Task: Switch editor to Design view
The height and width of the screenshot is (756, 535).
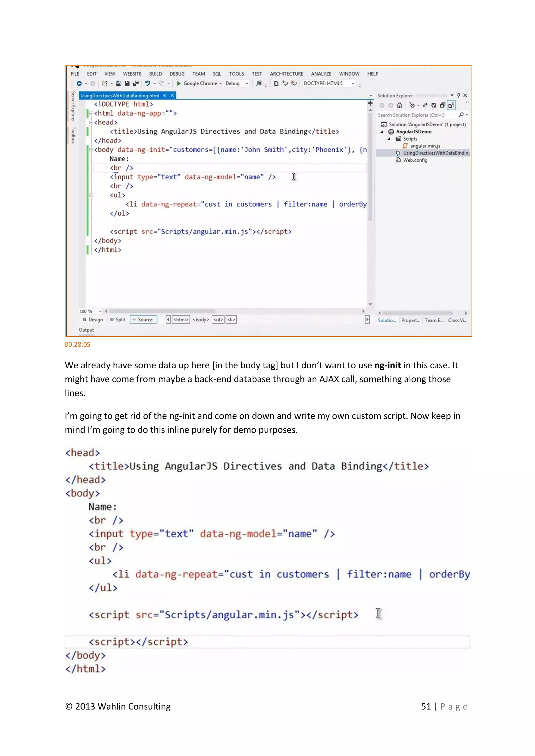Action: (93, 320)
